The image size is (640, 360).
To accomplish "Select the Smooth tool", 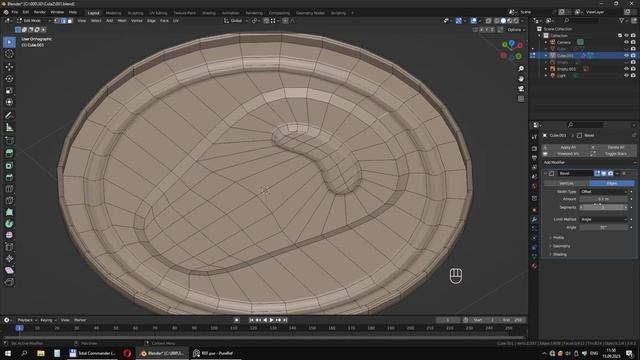I will coord(9,236).
